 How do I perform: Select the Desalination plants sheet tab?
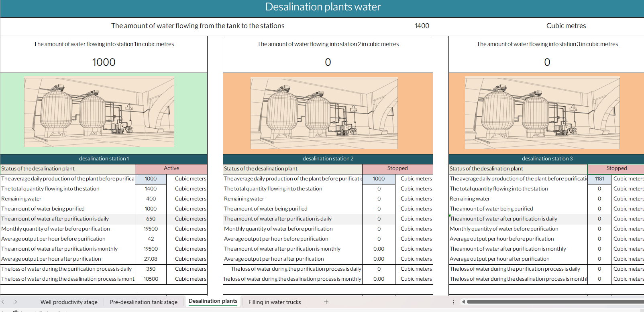(x=213, y=301)
